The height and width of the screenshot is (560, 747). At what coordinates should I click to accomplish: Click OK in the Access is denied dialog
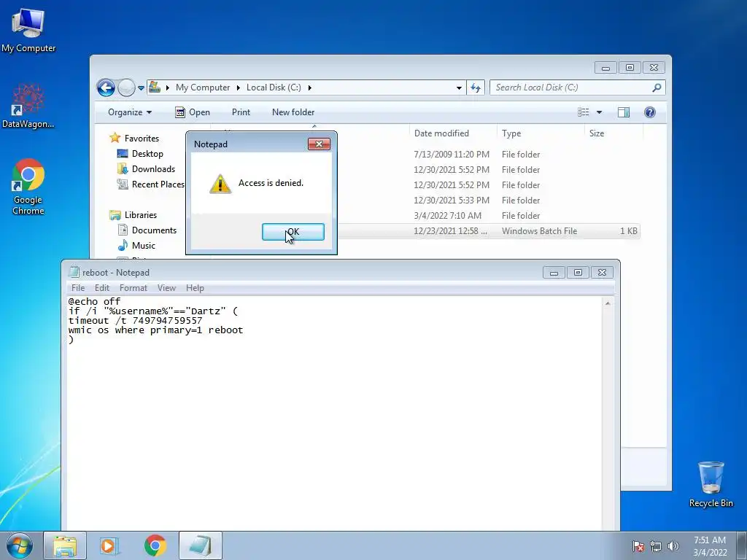coord(293,232)
